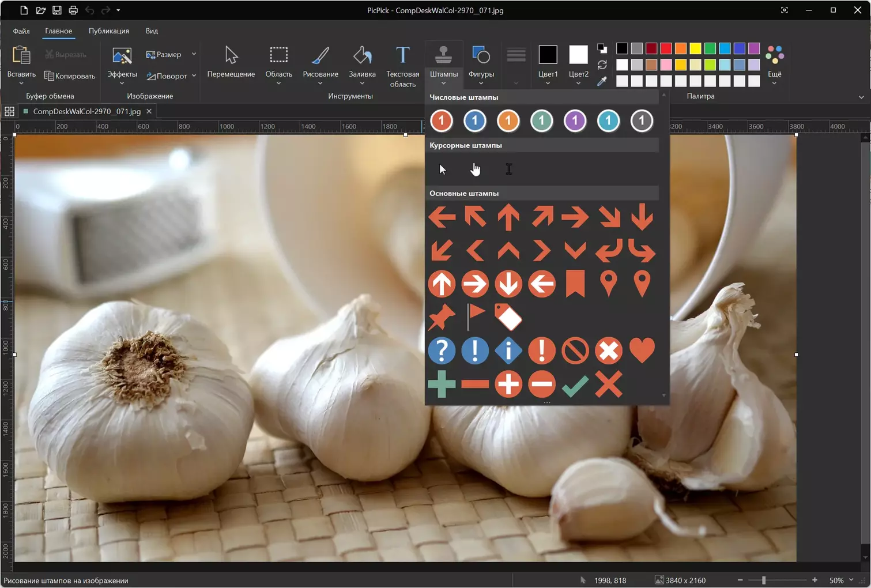This screenshot has width=871, height=588.
Task: Select the bookmark stamp
Action: coord(575,284)
